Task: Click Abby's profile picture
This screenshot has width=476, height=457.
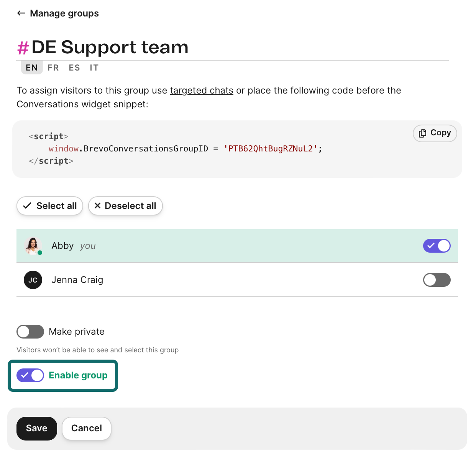Action: (x=33, y=246)
